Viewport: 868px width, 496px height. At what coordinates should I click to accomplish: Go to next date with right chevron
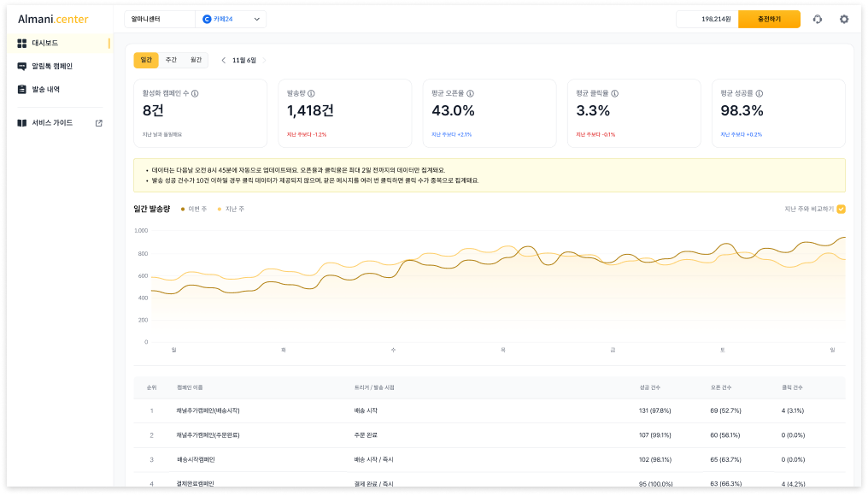(264, 61)
